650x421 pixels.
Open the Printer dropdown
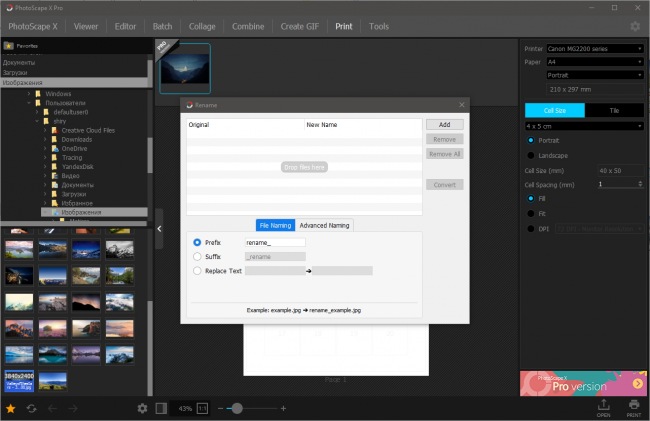595,48
